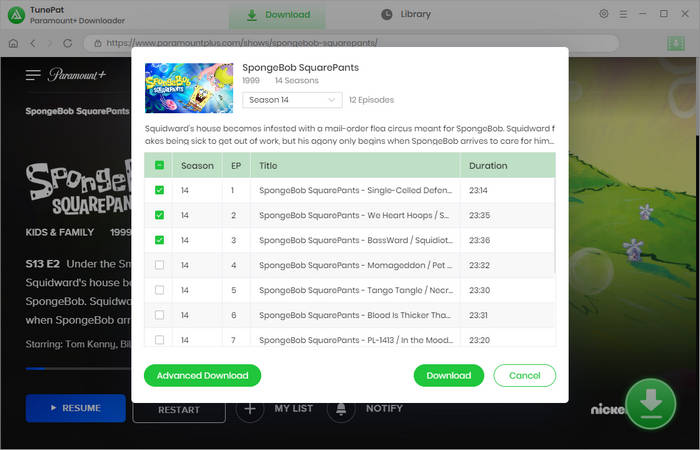700x450 pixels.
Task: Click the dialog title 'SpongeBob SquarePants'
Action: [300, 67]
